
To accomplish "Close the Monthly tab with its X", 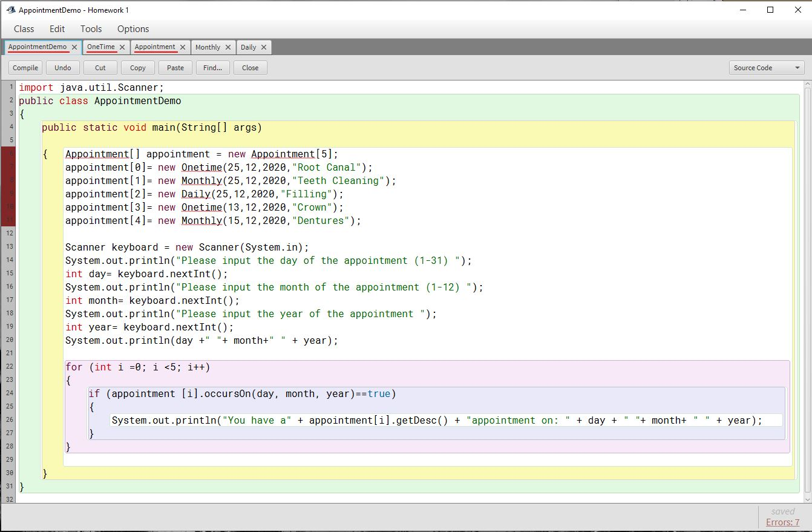I will 228,47.
